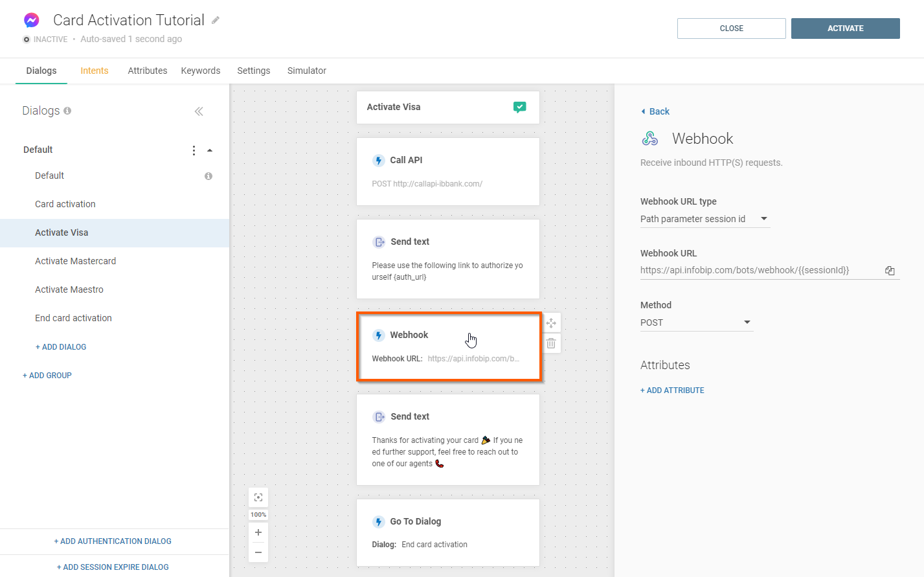Open the three-dot menu for Default group

click(194, 150)
